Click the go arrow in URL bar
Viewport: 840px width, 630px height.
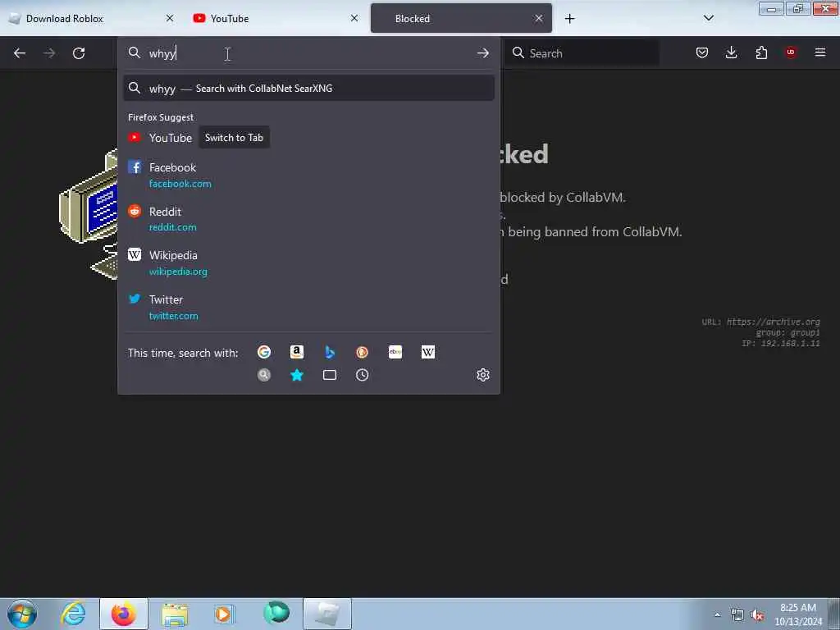pos(482,53)
